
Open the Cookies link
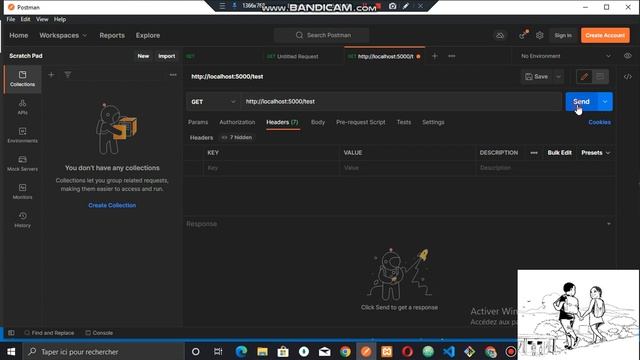600,122
